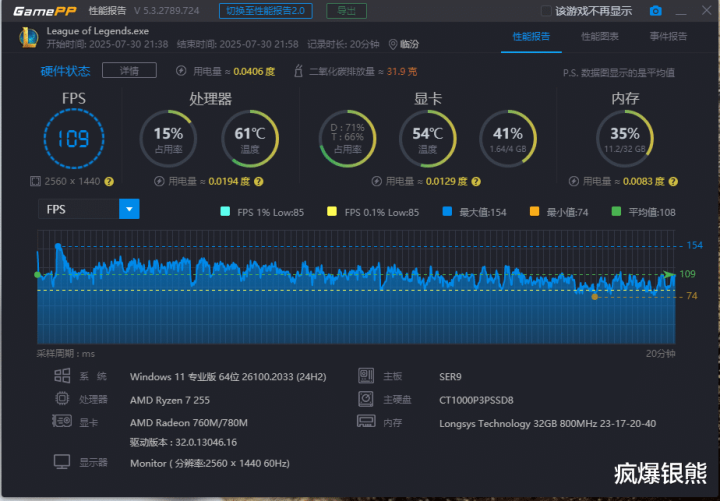Click the processor (处理器) chip icon in specs

pyautogui.click(x=62, y=398)
